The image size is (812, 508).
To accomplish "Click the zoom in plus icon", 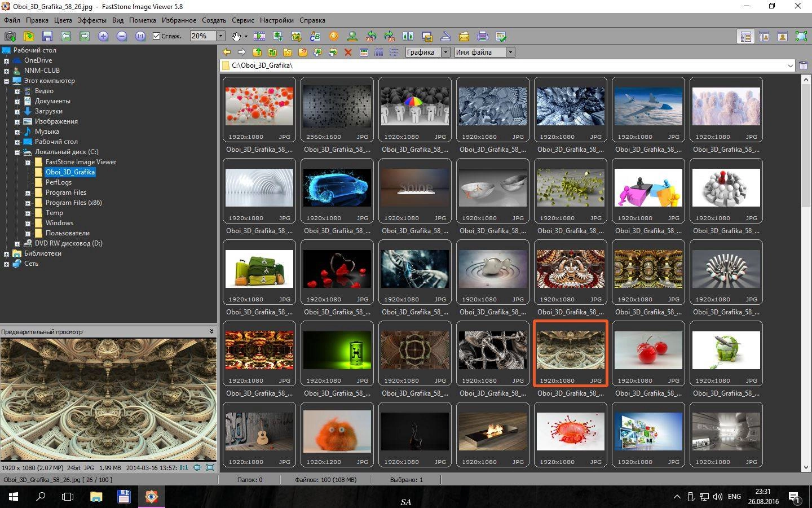I will tap(103, 36).
